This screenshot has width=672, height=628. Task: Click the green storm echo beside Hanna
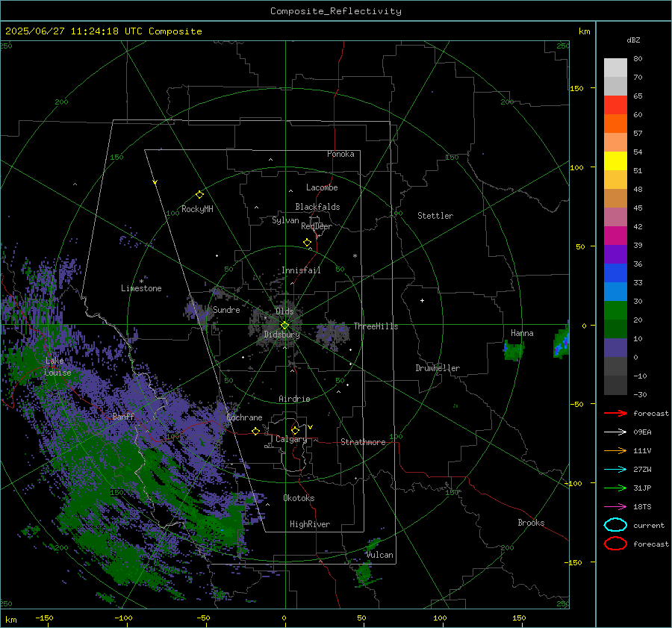pyautogui.click(x=514, y=351)
